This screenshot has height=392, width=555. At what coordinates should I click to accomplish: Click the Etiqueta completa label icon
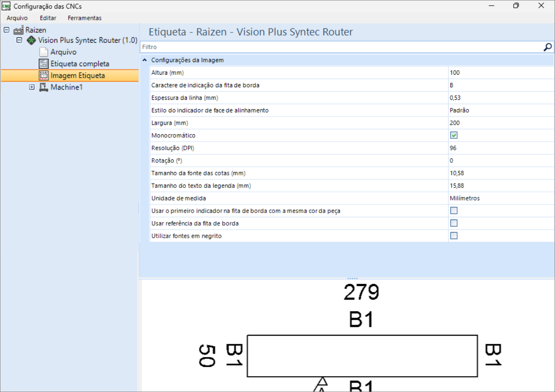point(44,64)
